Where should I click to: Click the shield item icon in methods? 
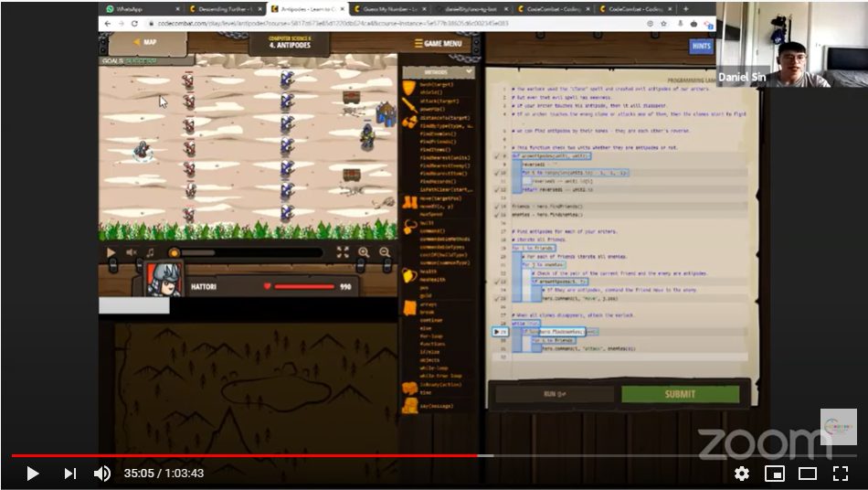pos(409,88)
